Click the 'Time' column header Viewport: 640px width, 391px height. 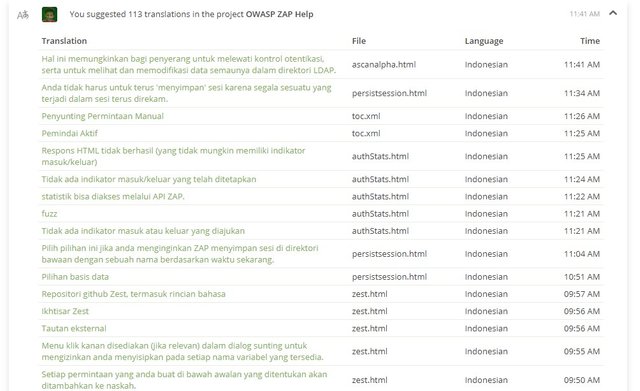pos(590,41)
